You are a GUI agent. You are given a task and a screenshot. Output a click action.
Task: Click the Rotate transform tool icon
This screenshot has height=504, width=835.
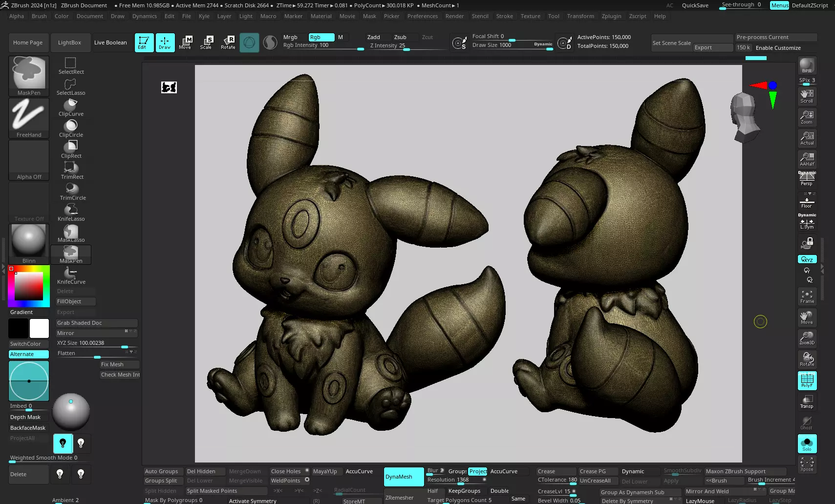(x=228, y=42)
